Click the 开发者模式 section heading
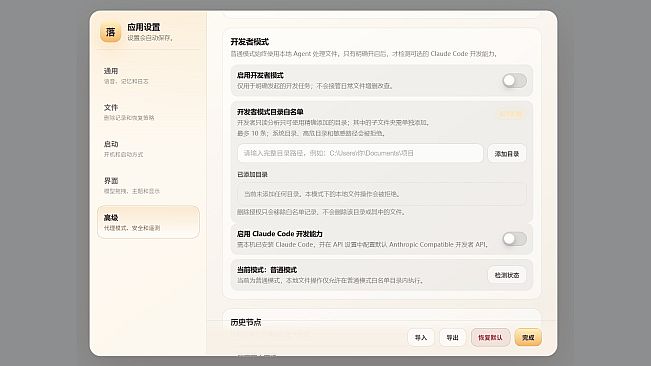The width and height of the screenshot is (651, 366). (x=250, y=42)
